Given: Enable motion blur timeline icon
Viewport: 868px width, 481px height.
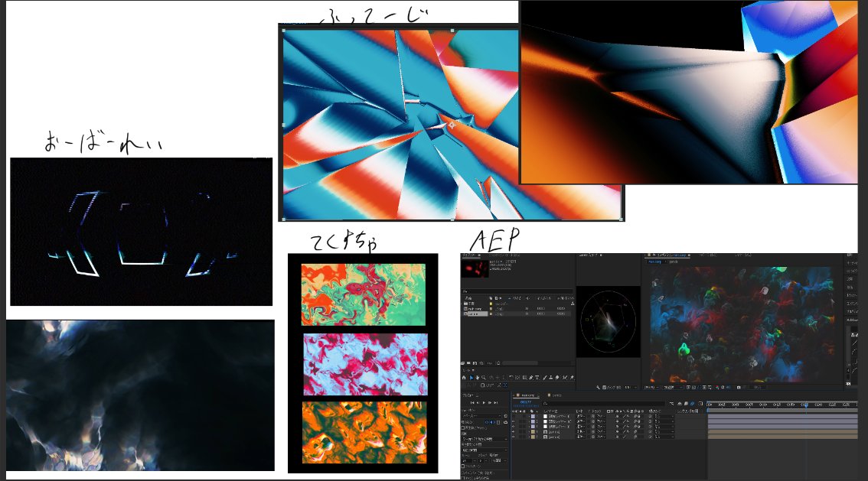Looking at the screenshot, I should point(693,404).
